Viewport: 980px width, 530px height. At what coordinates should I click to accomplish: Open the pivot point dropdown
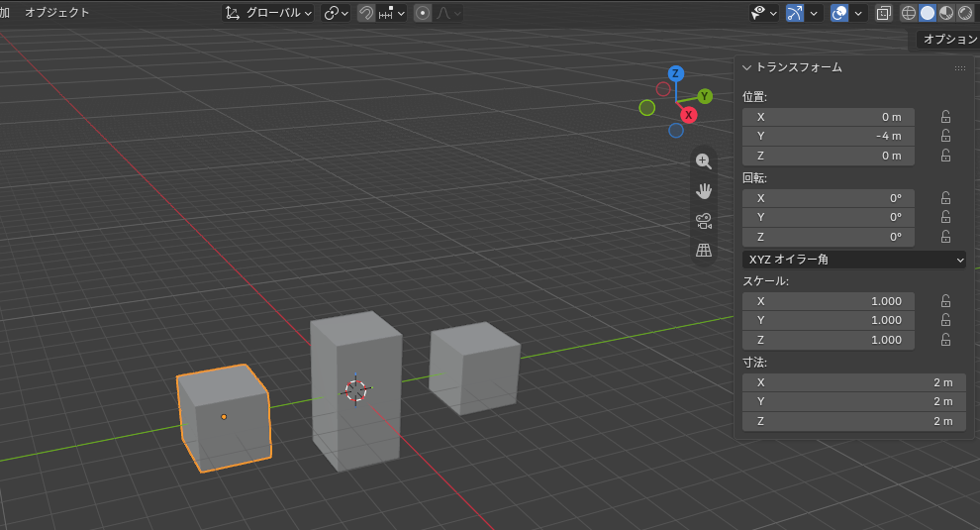(336, 13)
